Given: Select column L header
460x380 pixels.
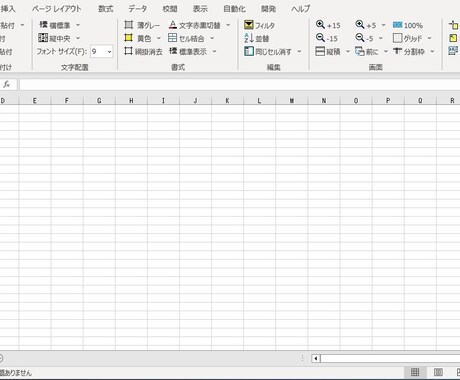Looking at the screenshot, I should tap(259, 100).
